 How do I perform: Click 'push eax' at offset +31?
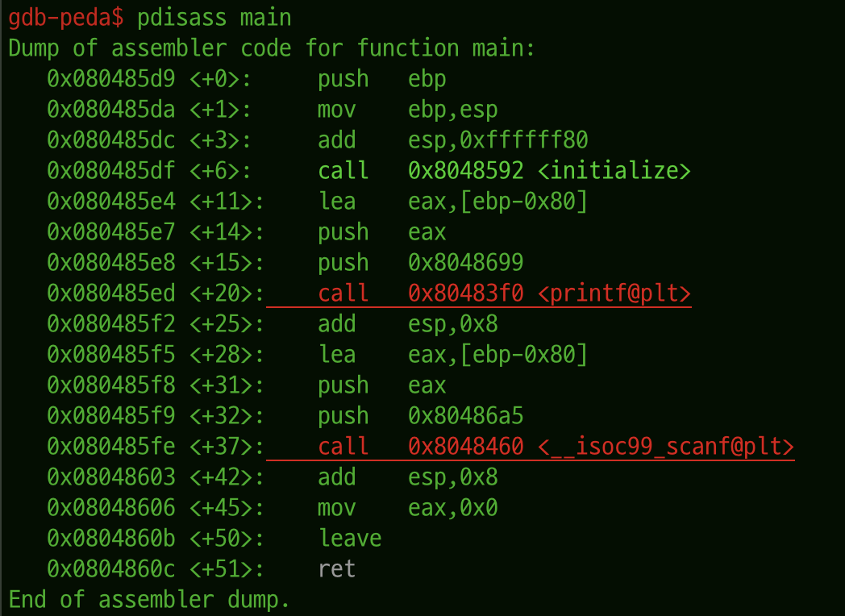tap(381, 385)
